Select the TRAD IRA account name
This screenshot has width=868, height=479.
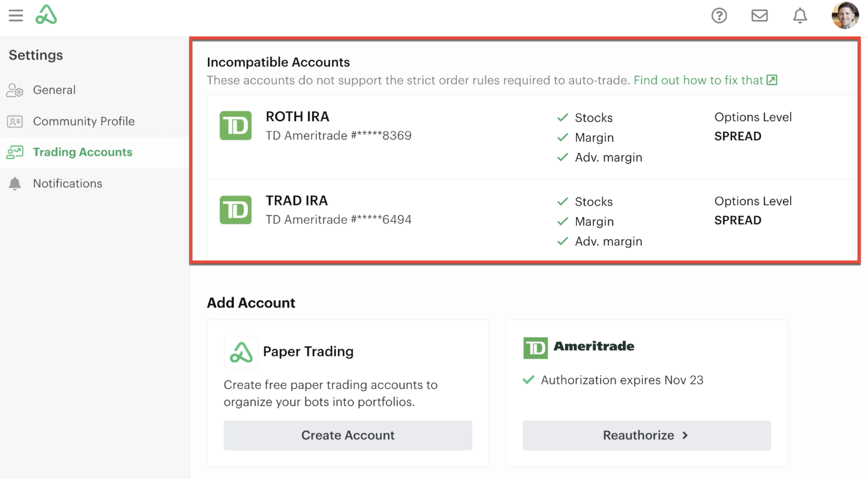pos(297,201)
